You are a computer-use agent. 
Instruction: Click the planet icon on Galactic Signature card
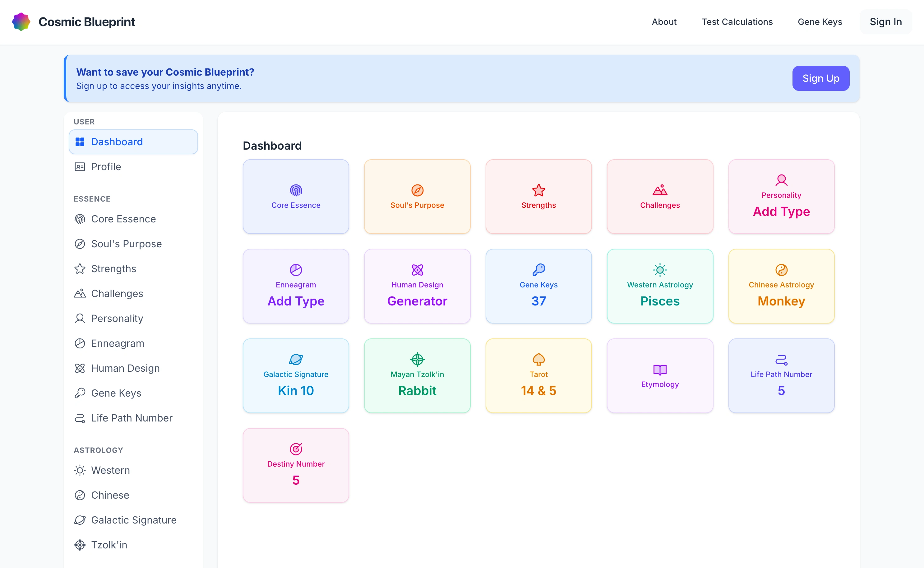[296, 360]
